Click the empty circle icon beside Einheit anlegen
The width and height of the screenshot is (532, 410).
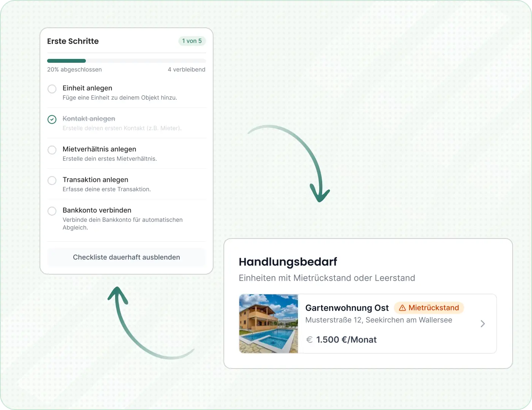pos(52,89)
